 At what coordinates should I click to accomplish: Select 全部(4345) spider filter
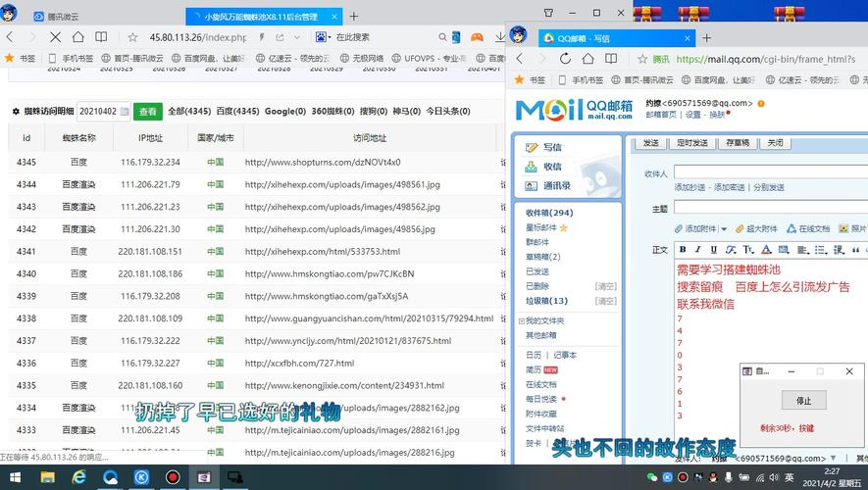pyautogui.click(x=189, y=111)
